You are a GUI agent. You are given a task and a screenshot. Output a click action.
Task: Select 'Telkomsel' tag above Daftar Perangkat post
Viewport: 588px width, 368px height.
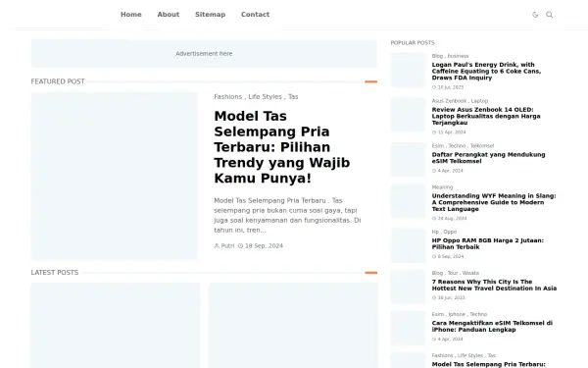pos(482,145)
